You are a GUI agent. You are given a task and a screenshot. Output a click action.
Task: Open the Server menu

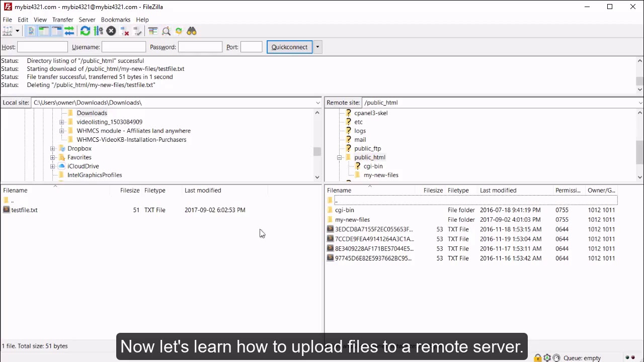(x=87, y=20)
